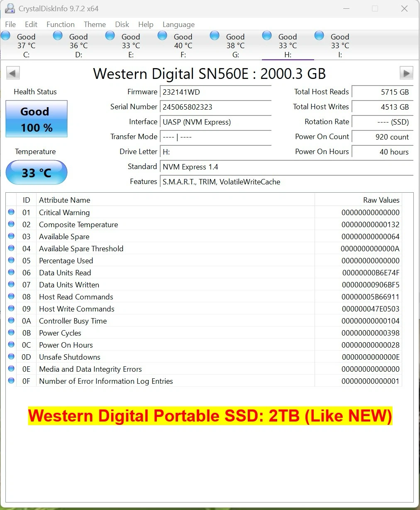Click status orb for Percentage Used row
The image size is (420, 510).
[11, 260]
